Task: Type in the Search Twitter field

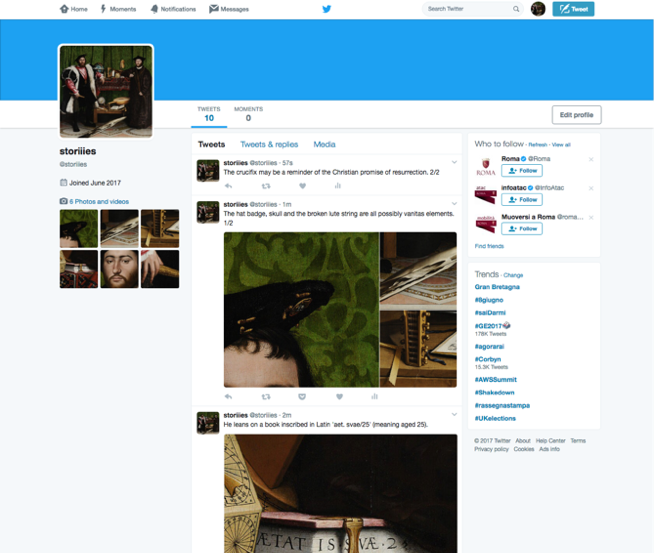Action: (467, 9)
